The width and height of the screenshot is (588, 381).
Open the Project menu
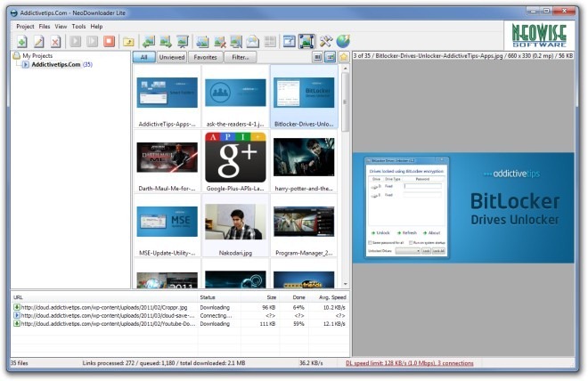25,26
